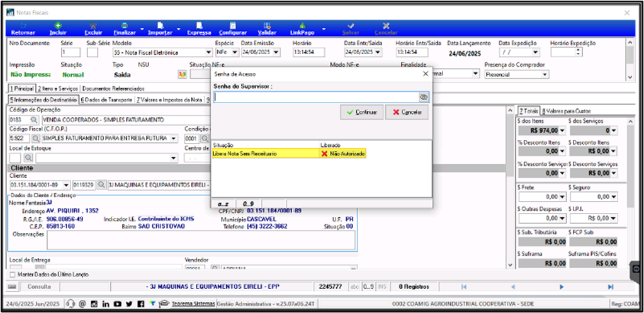Toggle supervisor password visibility eye icon
Image resolution: width=644 pixels, height=313 pixels.
(424, 97)
